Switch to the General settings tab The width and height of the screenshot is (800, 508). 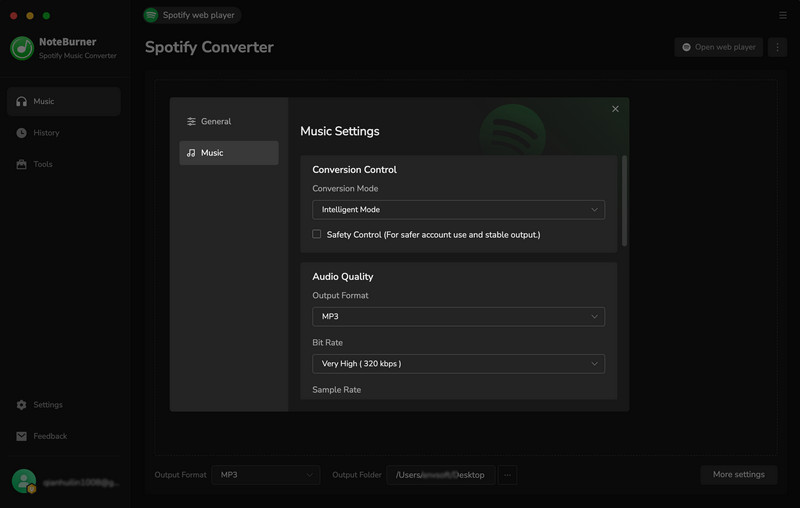(229, 121)
